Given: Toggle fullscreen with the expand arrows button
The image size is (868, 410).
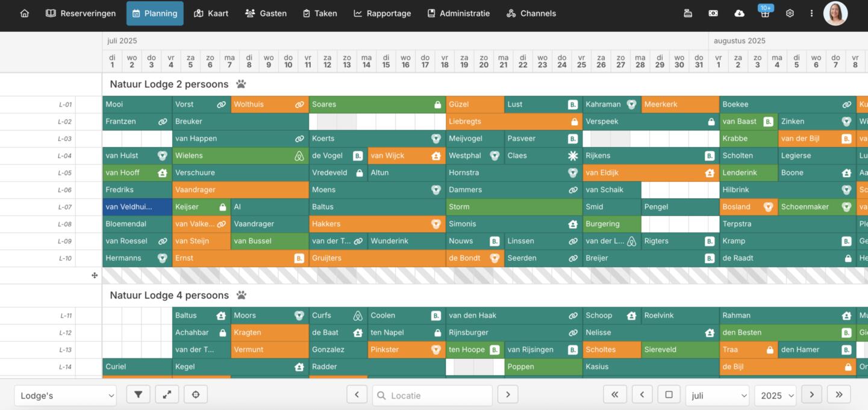Looking at the screenshot, I should [x=167, y=394].
